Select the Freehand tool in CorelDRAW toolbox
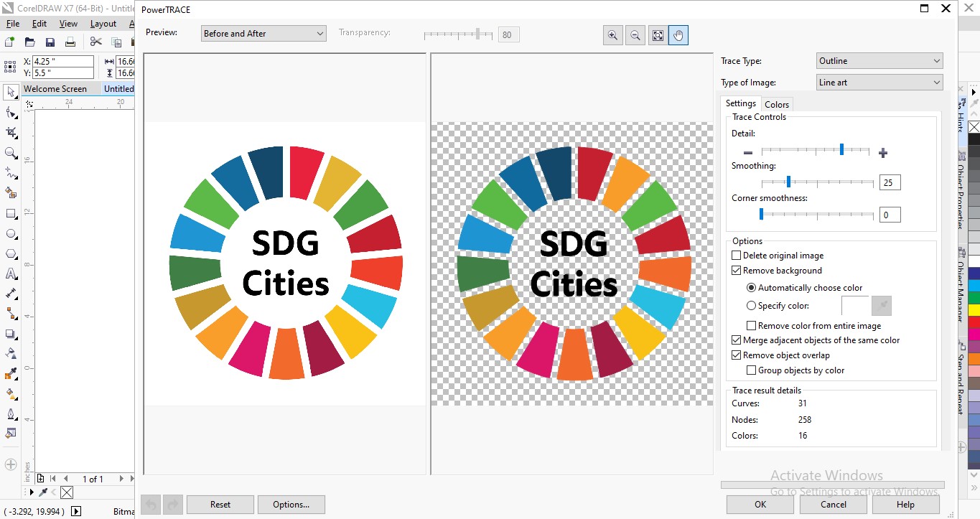The image size is (980, 519). pos(11,173)
